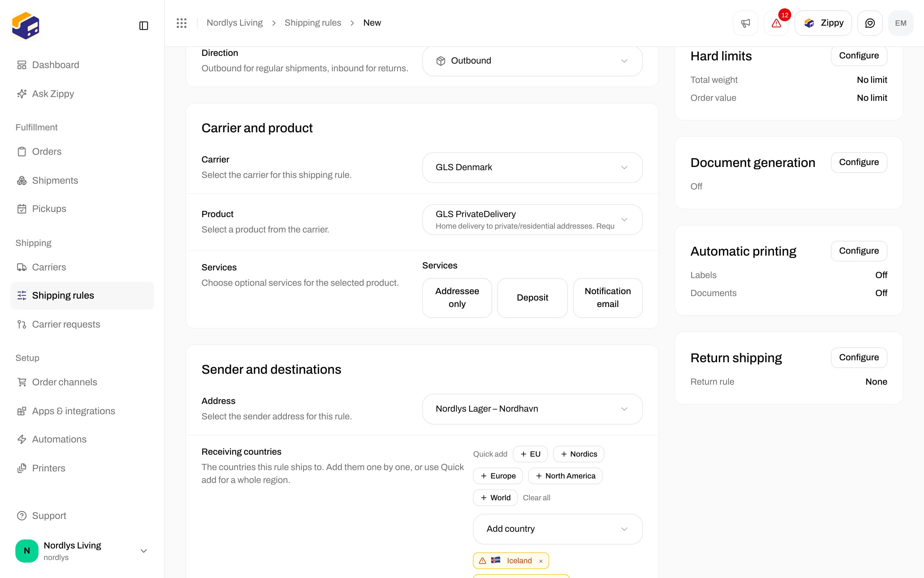Open the Add country dropdown

[558, 529]
